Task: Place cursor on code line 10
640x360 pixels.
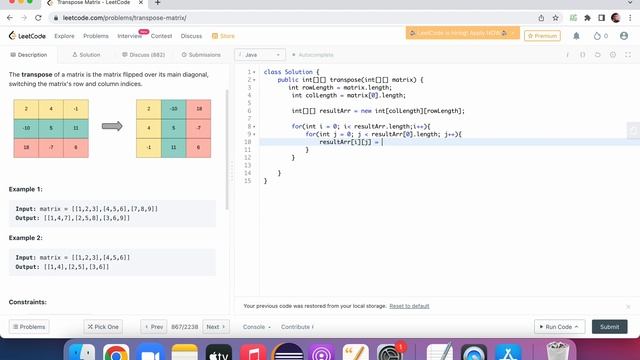Action: coord(449,142)
